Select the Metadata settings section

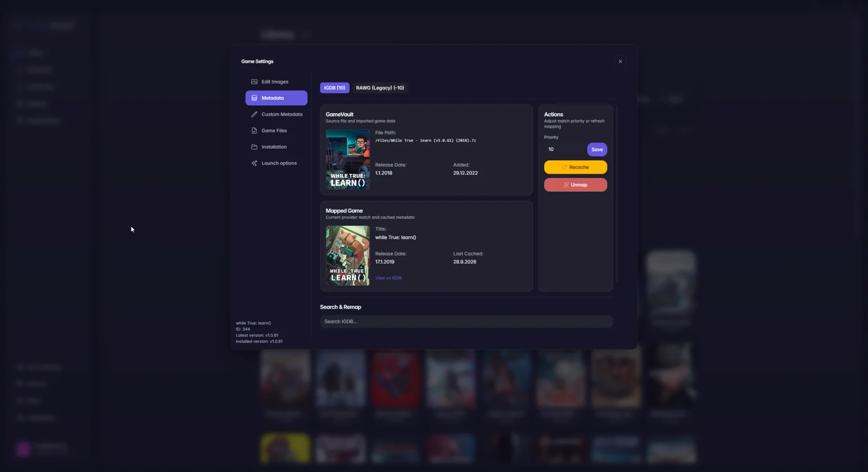(276, 98)
